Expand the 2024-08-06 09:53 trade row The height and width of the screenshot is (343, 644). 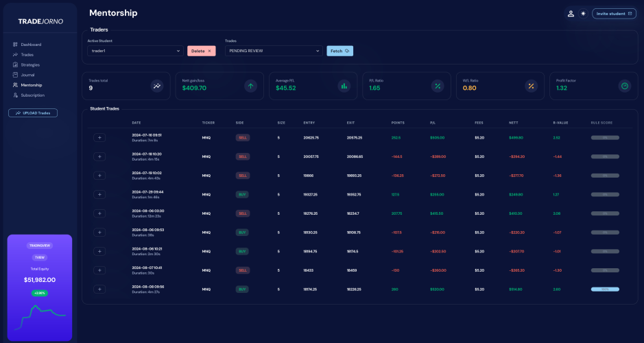click(x=99, y=233)
